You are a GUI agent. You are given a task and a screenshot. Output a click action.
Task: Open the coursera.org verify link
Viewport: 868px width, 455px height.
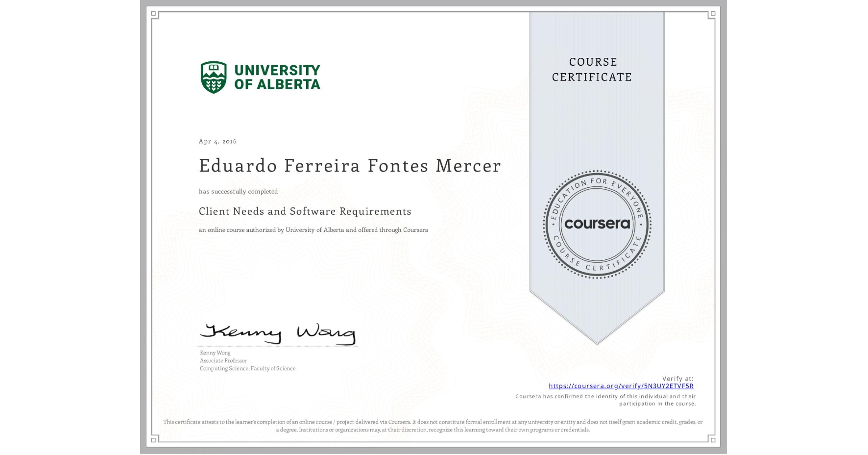pos(621,386)
